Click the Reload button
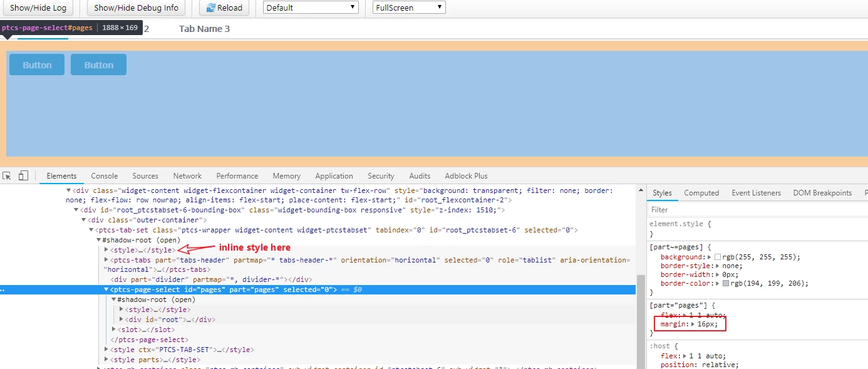This screenshot has height=369, width=868. pyautogui.click(x=224, y=8)
